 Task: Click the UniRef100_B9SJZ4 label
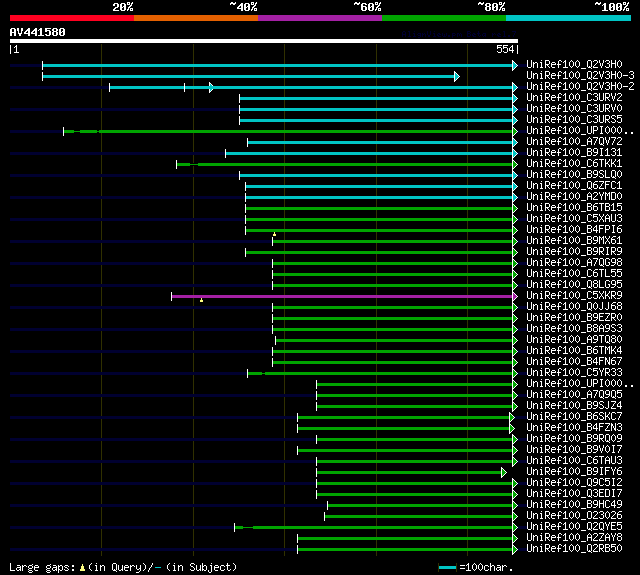574,406
